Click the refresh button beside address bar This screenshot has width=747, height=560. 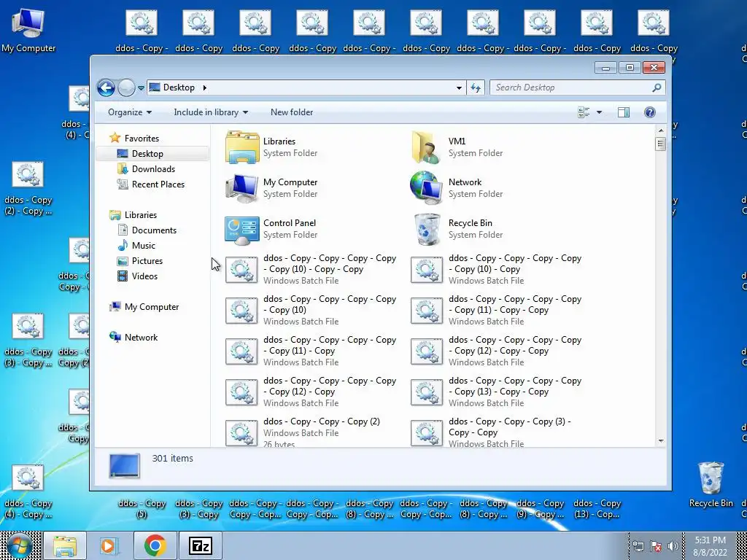(476, 87)
